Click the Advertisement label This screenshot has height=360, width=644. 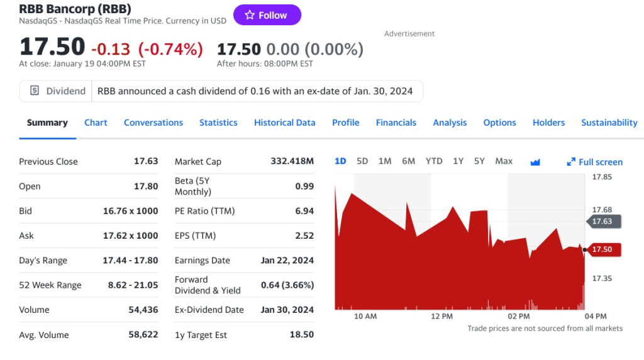409,34
